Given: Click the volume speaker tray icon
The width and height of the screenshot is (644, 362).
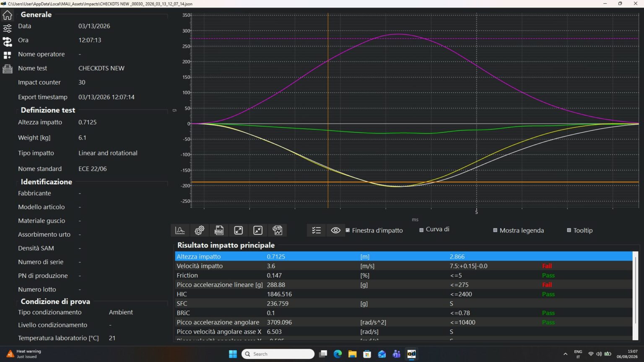Looking at the screenshot, I should click(x=599, y=354).
